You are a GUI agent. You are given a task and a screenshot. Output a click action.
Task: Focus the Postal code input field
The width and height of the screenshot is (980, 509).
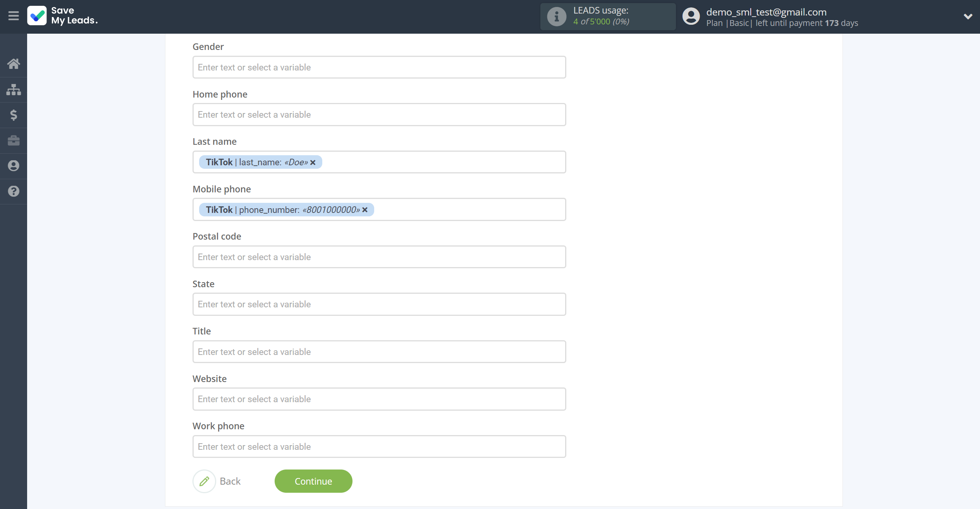[x=379, y=257]
